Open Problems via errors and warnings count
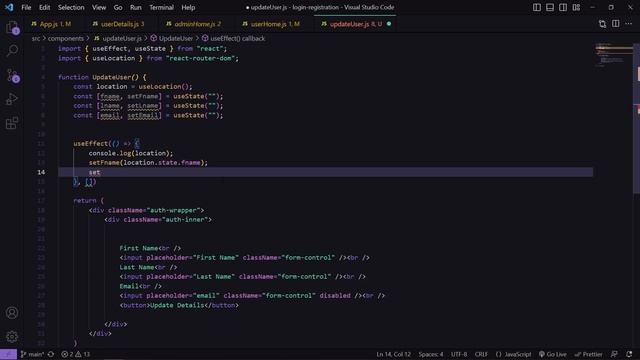This screenshot has height=360, width=640. click(x=76, y=354)
